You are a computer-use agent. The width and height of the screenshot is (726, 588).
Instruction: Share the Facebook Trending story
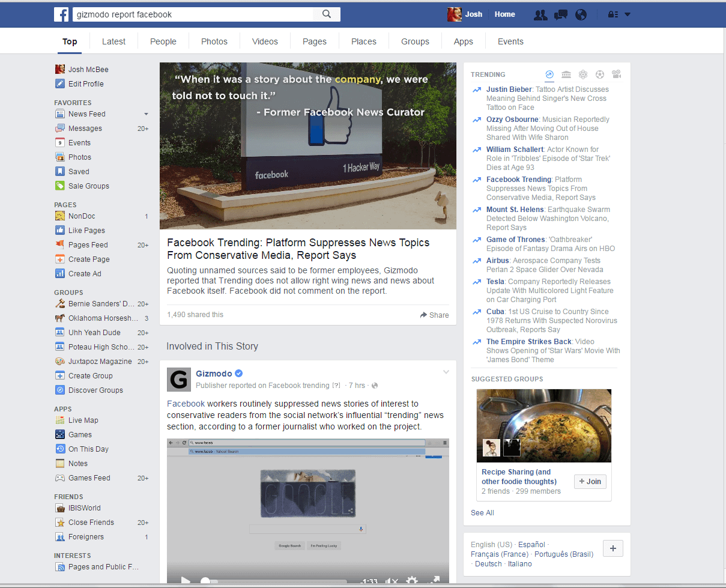[434, 315]
